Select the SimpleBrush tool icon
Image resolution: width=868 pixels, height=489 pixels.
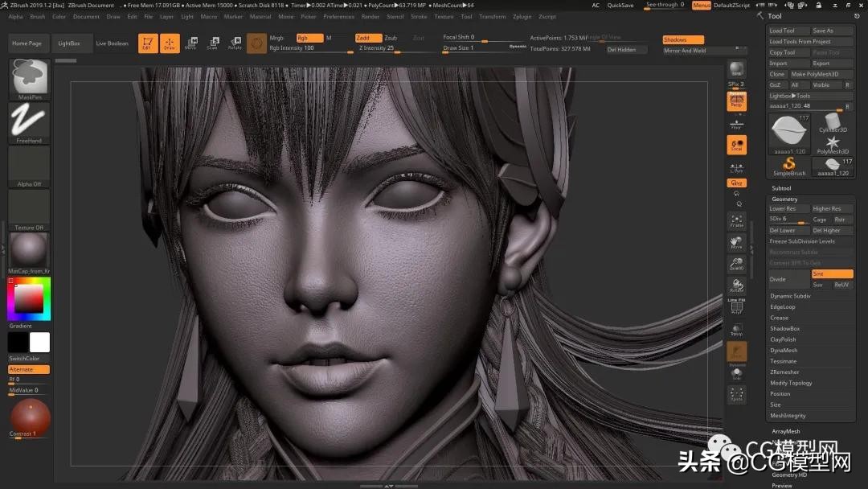(789, 165)
